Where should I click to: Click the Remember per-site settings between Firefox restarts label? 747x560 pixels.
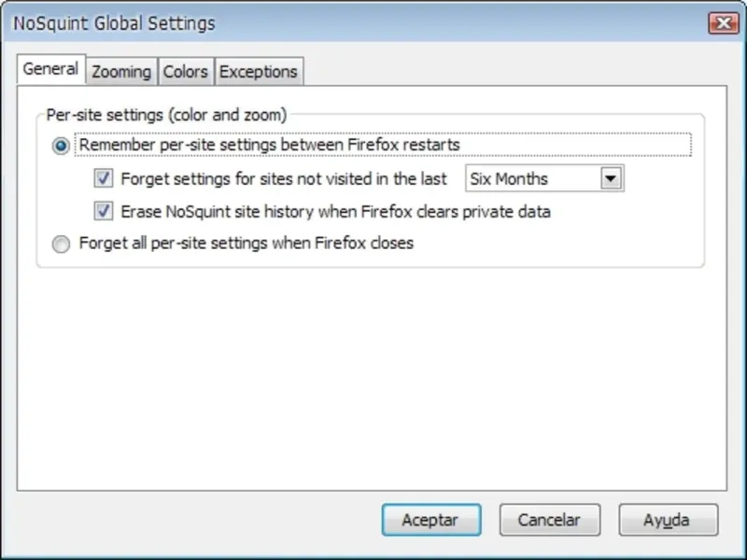pyautogui.click(x=270, y=146)
